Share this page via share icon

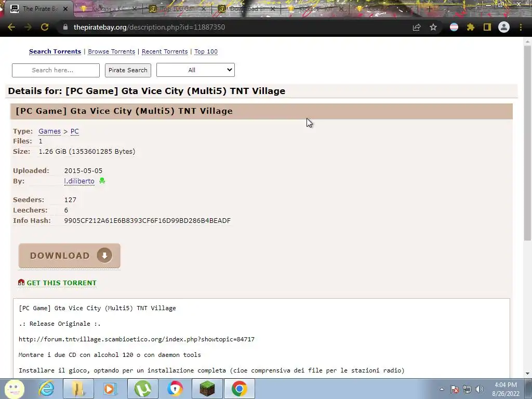click(x=417, y=27)
